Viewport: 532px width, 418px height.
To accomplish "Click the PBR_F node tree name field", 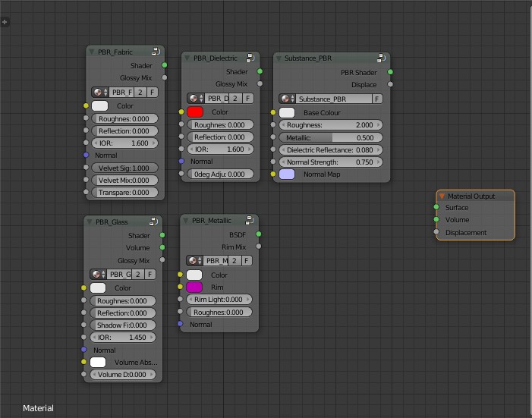I will click(x=121, y=93).
